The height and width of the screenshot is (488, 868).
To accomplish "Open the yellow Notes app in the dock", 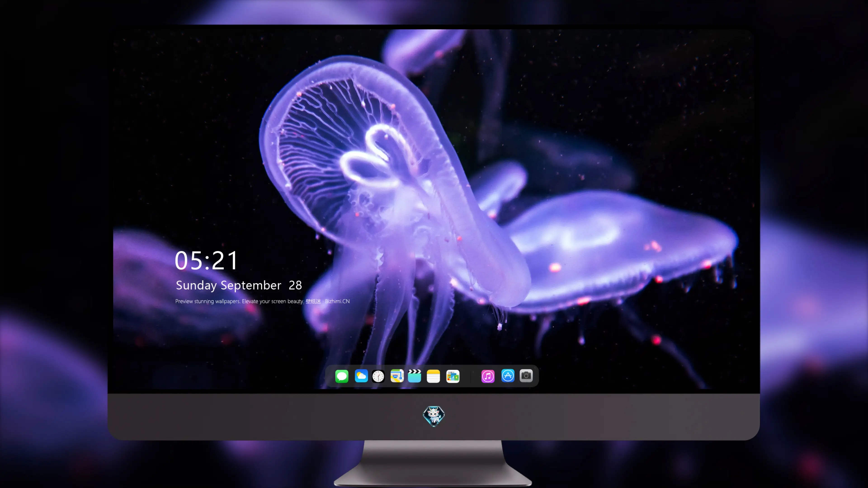I will [433, 376].
